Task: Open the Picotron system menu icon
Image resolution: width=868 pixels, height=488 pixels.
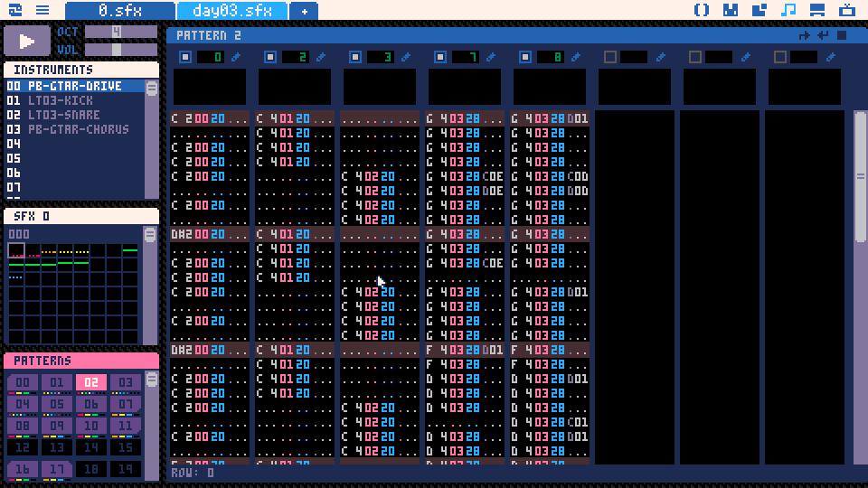Action: pyautogui.click(x=15, y=10)
